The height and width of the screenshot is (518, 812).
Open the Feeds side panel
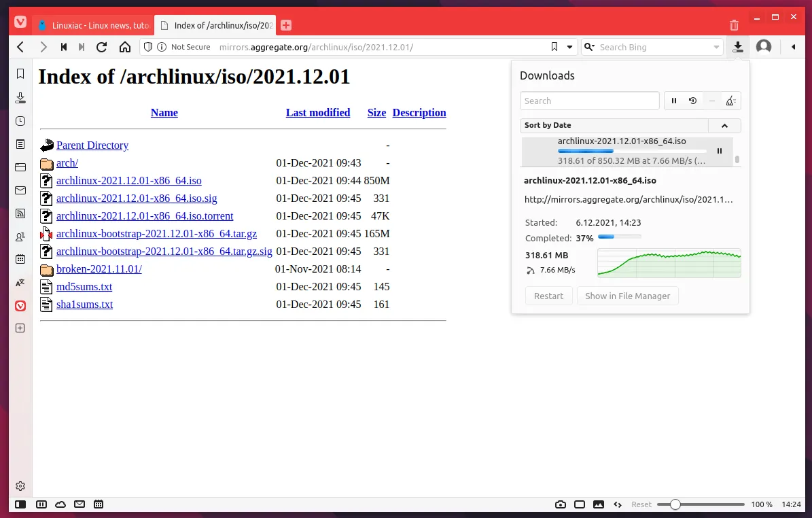tap(20, 213)
